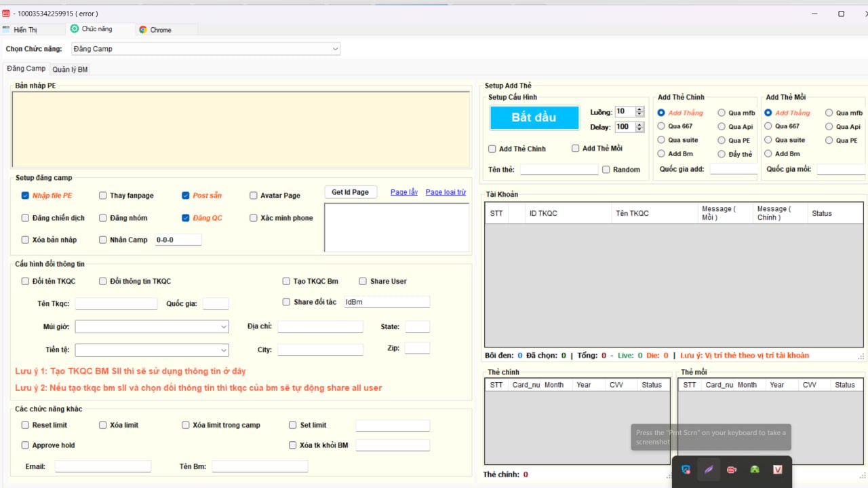Increase the Luồng value with up arrow
The height and width of the screenshot is (488, 868).
coord(639,109)
